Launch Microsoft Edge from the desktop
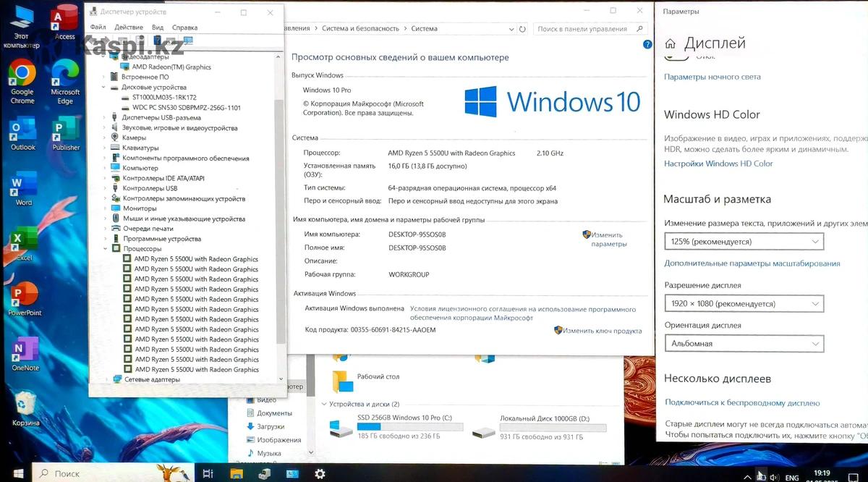Screen dimensions: 868x482 coord(65,82)
